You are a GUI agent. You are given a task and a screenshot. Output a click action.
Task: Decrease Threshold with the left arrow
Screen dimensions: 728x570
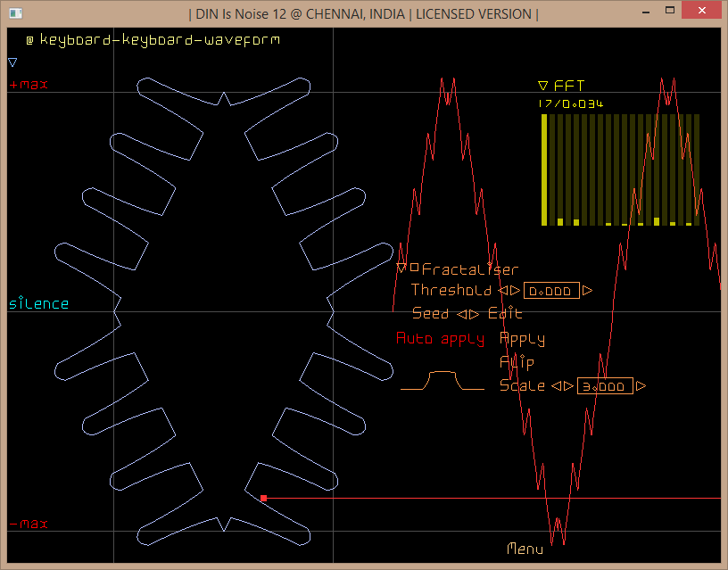(503, 291)
